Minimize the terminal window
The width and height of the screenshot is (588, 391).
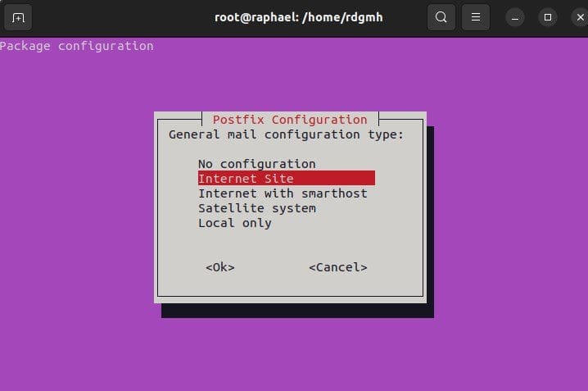[x=515, y=17]
